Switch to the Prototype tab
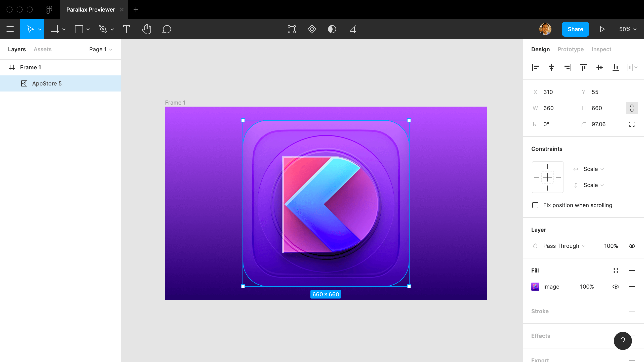644x362 pixels. [570, 49]
